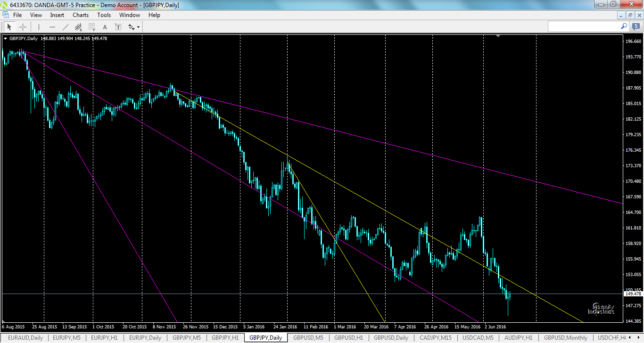Select the Trendline drawing tool
The image size is (644, 343).
click(x=66, y=27)
